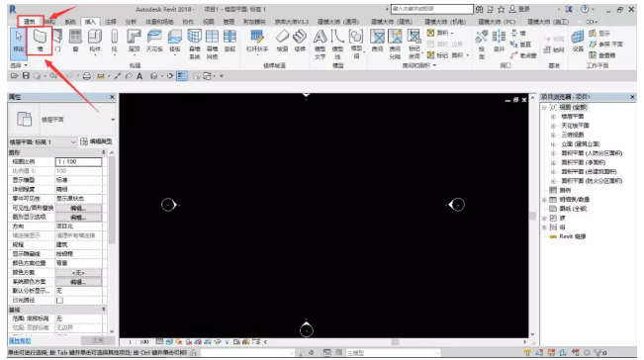The width and height of the screenshot is (644, 360).
Task: Open the Architecture (建筑) ribbon tab
Action: (x=30, y=22)
